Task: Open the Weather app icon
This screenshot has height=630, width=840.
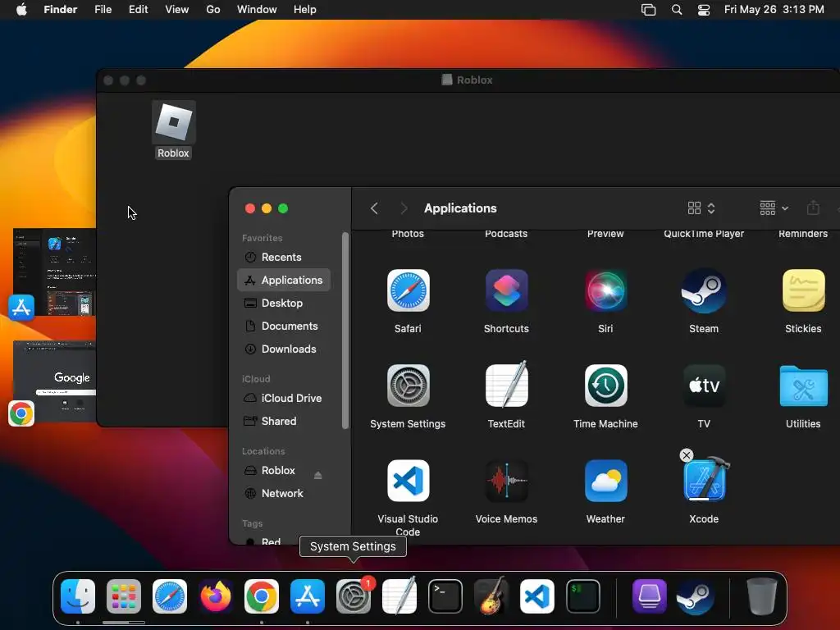Action: tap(605, 481)
